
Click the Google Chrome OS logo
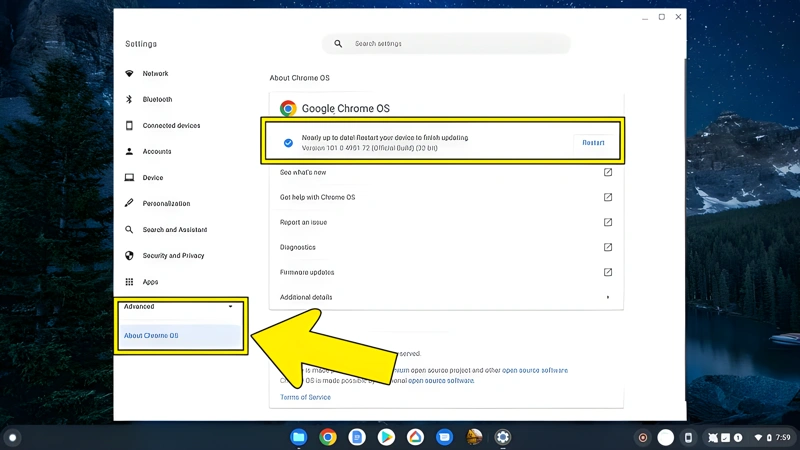(x=288, y=108)
